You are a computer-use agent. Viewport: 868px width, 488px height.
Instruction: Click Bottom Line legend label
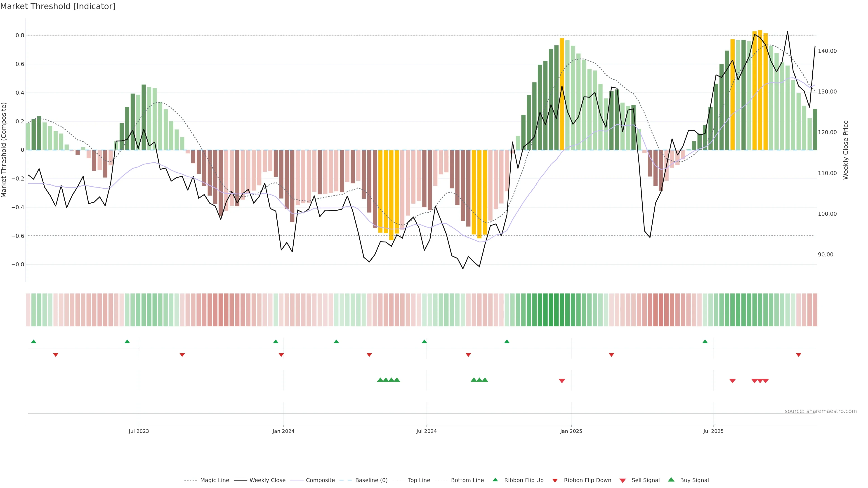point(467,480)
